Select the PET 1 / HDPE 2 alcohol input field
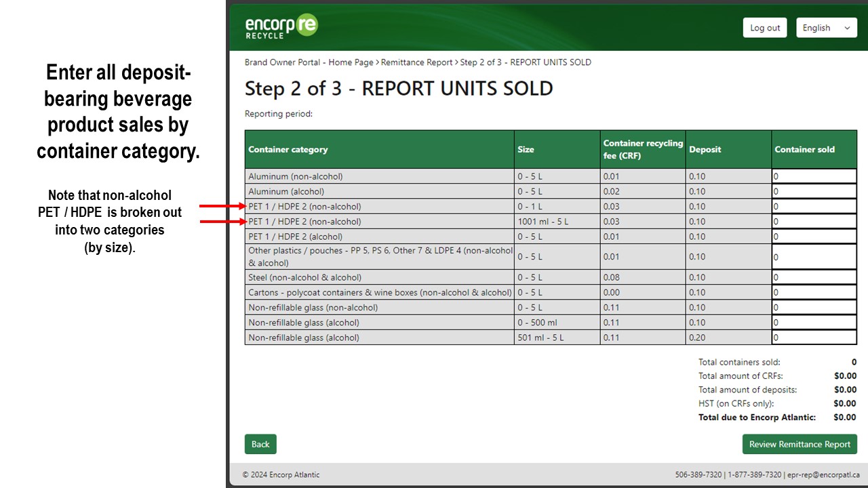 point(814,236)
